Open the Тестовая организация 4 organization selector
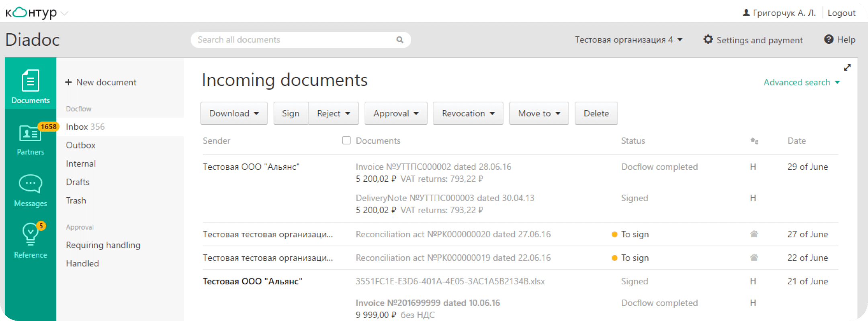The image size is (868, 321). tap(628, 40)
